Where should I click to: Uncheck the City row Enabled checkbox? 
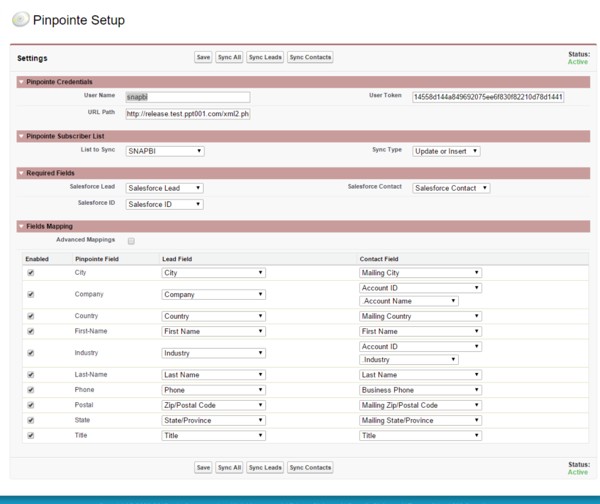tap(31, 273)
